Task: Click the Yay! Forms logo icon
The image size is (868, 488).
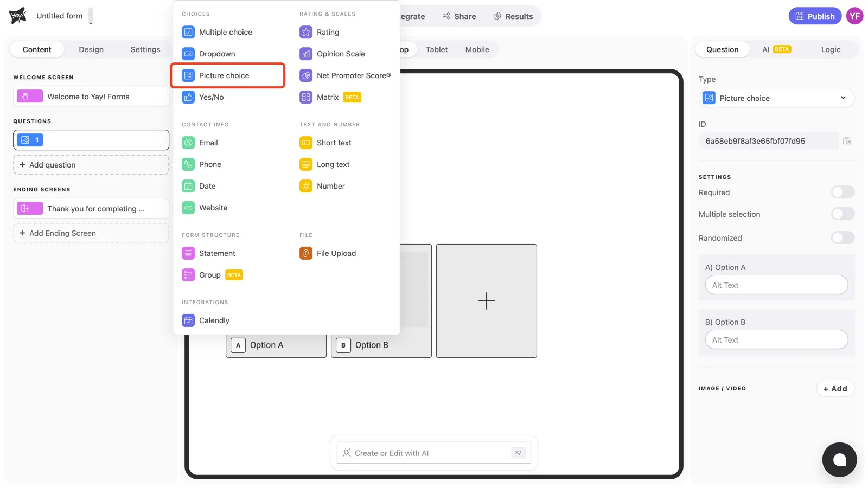Action: [x=17, y=16]
